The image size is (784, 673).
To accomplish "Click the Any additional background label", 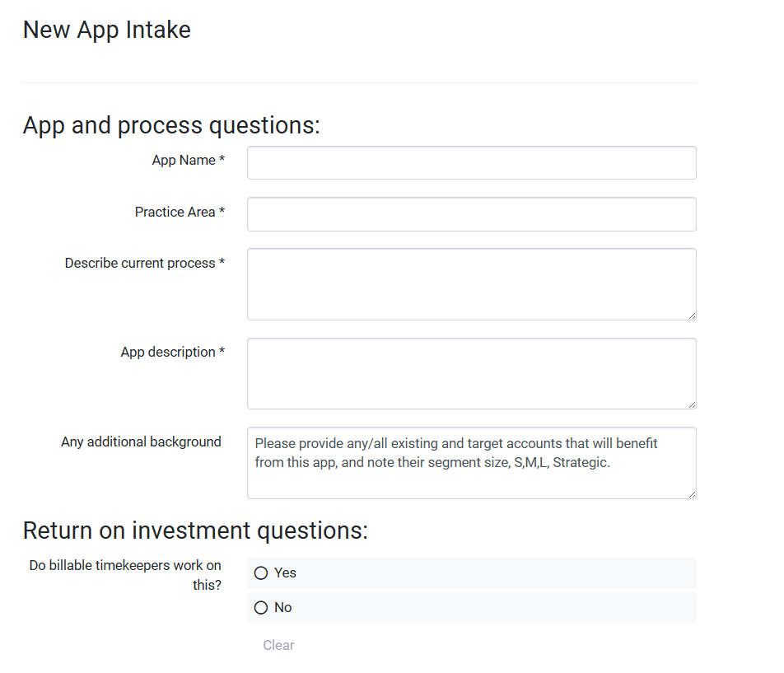I will [x=141, y=442].
